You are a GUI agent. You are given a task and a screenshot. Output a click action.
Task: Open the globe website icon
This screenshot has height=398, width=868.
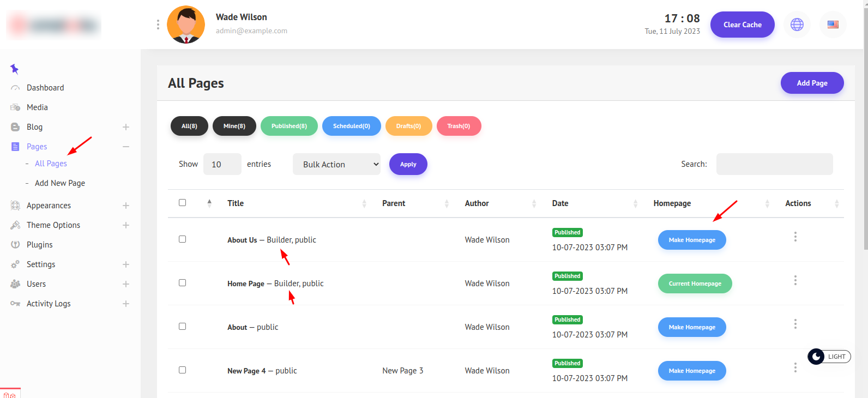click(797, 25)
